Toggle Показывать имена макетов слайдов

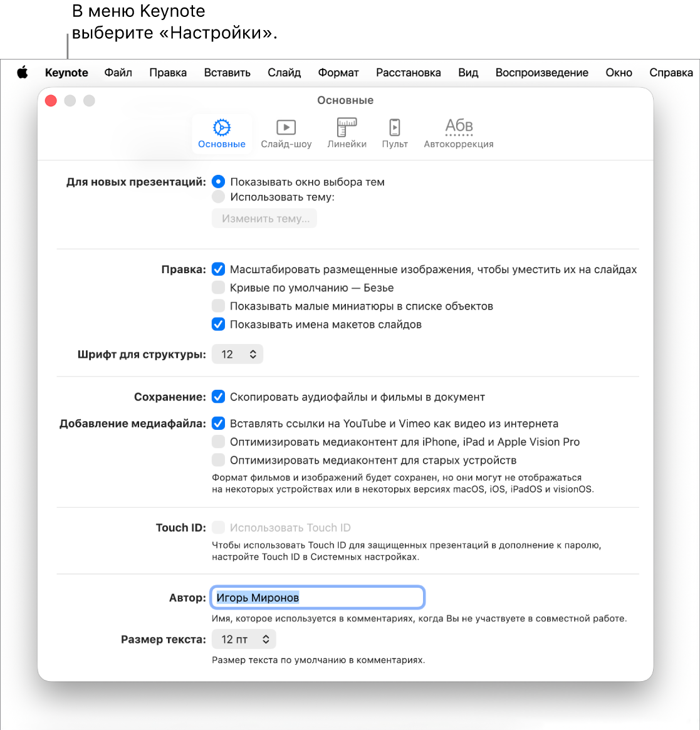[218, 324]
